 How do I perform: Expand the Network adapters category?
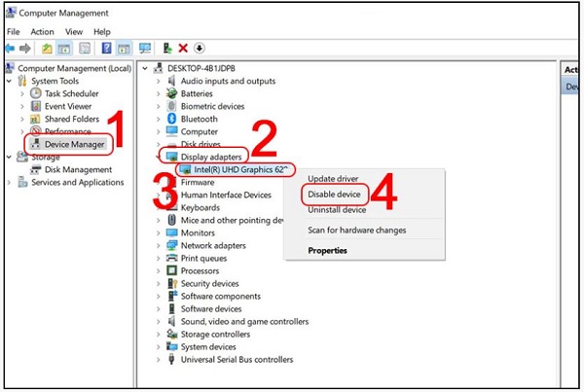(x=159, y=245)
